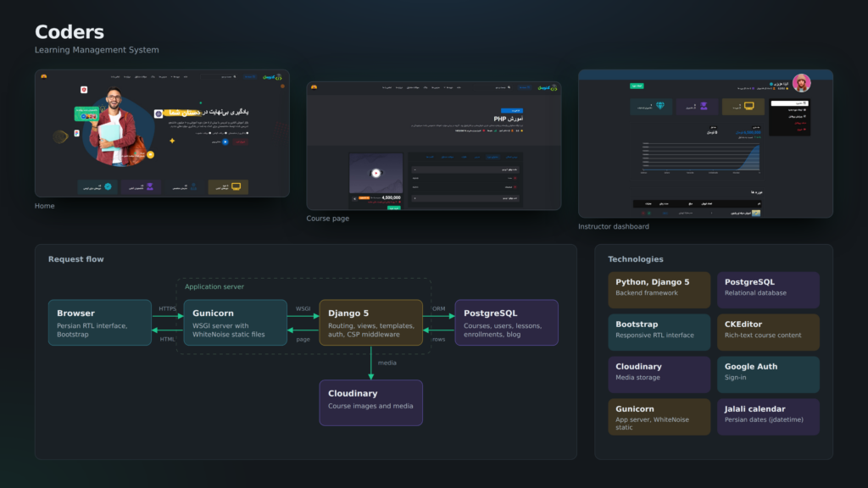Click the purple graduate icon in Instructor dashboard
The image size is (868, 488).
(x=704, y=106)
